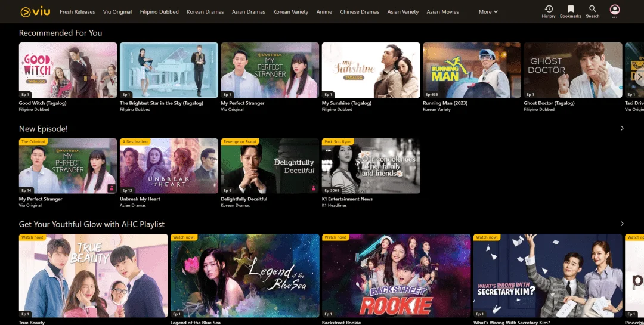Open the Fresh Releases menu
Viewport: 644px width, 325px height.
pyautogui.click(x=77, y=11)
